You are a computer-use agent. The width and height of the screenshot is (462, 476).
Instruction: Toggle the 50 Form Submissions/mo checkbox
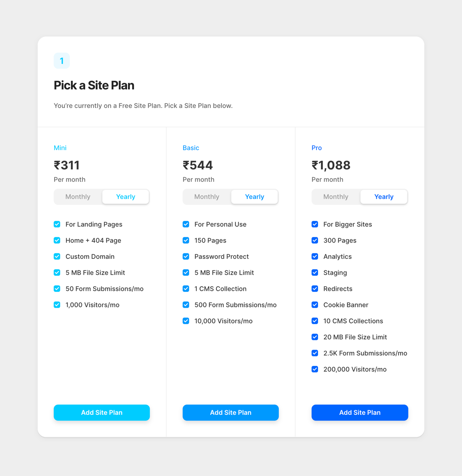click(x=57, y=288)
